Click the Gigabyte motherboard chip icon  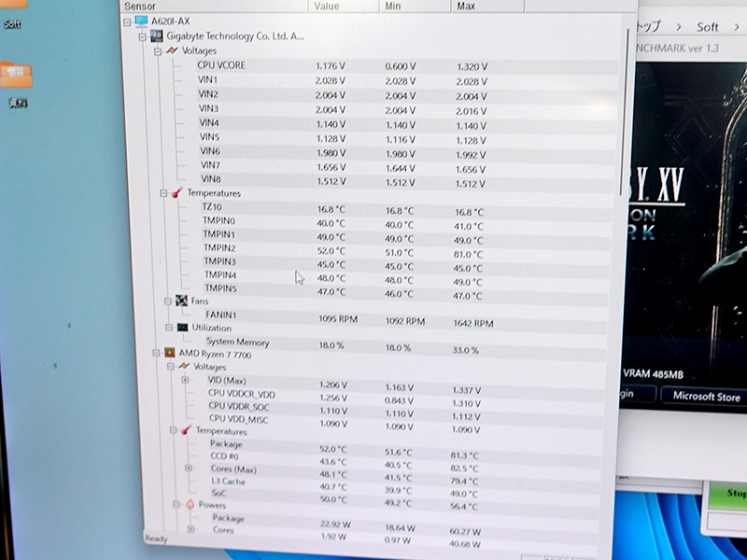click(156, 36)
